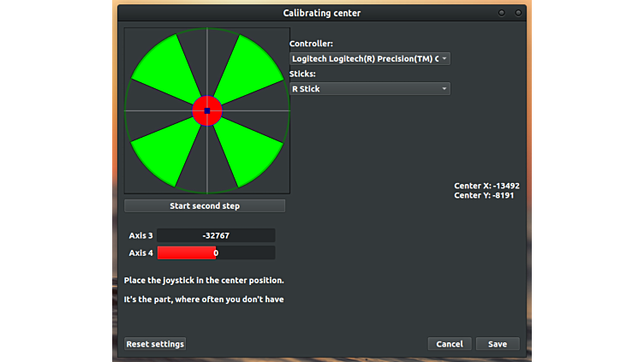The image size is (644, 362).
Task: Click the Axis 3 value bar
Action: (216, 235)
